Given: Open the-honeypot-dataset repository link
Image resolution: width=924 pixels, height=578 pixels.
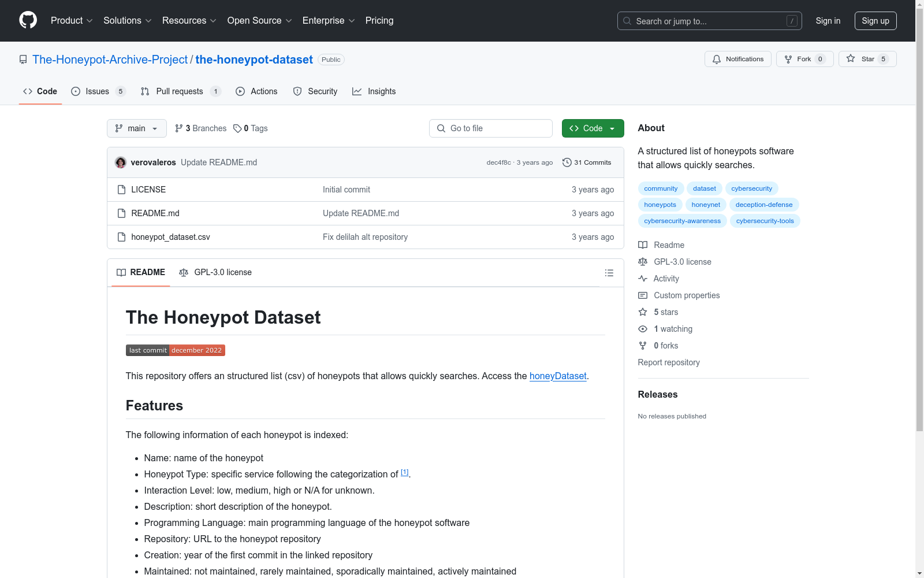Looking at the screenshot, I should (254, 60).
